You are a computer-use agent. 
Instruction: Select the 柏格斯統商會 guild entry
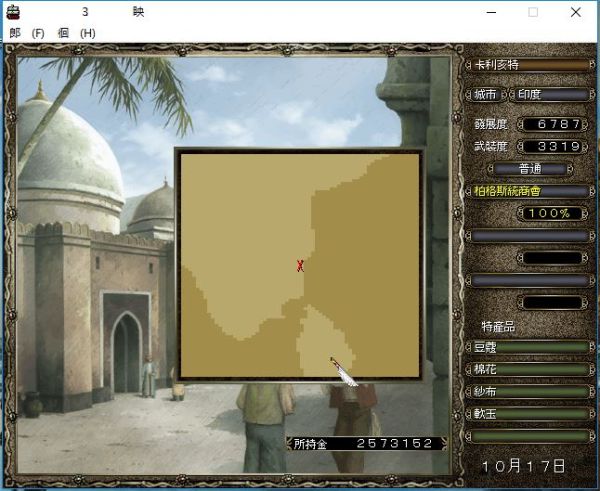528,191
